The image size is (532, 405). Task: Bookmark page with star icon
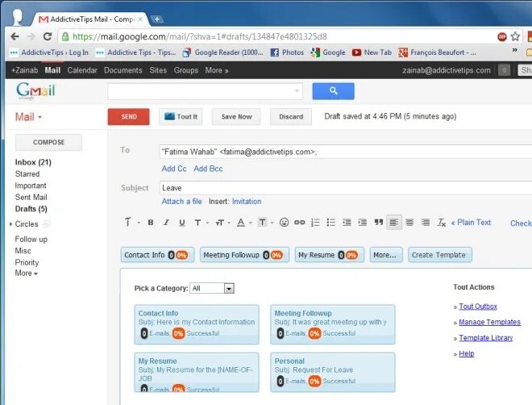[x=515, y=36]
